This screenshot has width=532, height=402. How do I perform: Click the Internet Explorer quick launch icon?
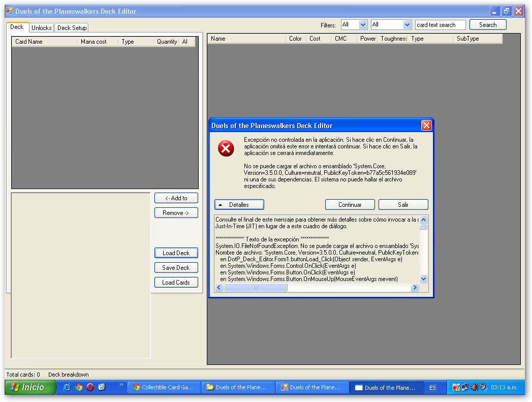pos(67,387)
